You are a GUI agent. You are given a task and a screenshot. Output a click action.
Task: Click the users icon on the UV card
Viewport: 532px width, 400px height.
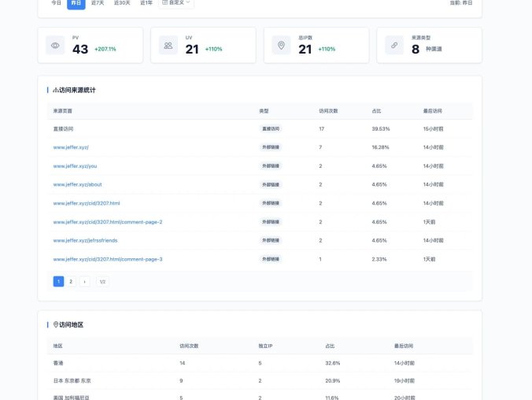[168, 46]
